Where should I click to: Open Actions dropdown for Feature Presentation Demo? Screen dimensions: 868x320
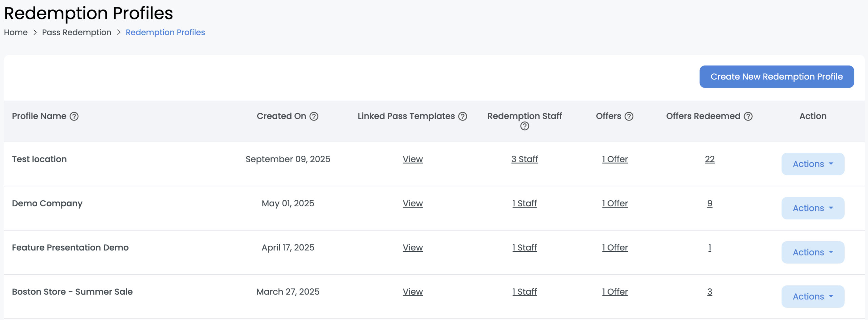point(812,252)
